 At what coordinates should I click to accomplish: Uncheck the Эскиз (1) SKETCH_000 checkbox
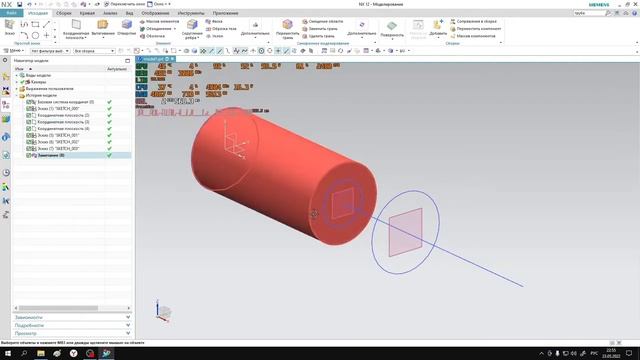tap(29, 109)
